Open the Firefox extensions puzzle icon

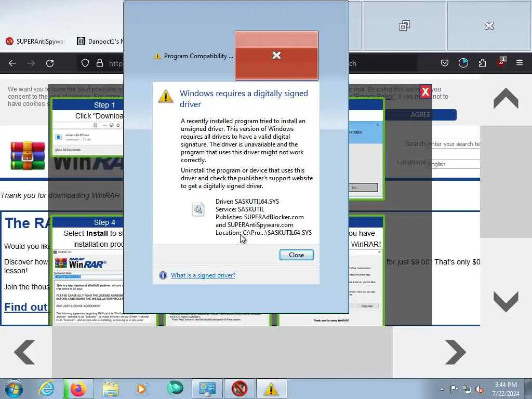(482, 63)
